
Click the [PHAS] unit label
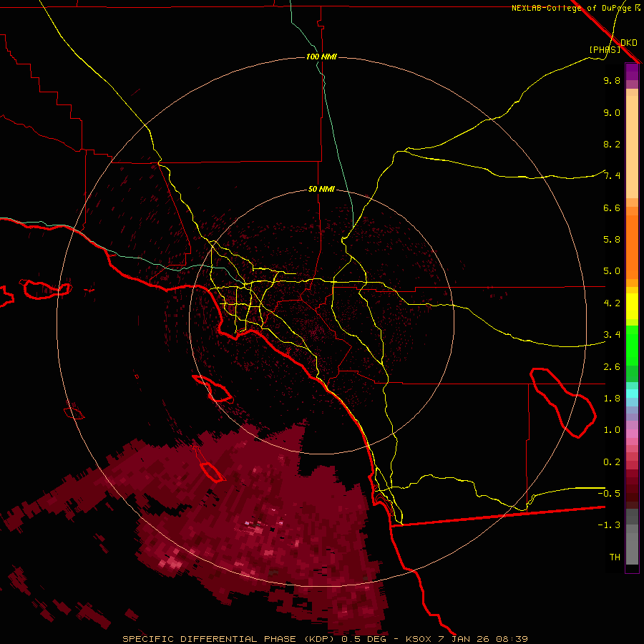pyautogui.click(x=605, y=49)
